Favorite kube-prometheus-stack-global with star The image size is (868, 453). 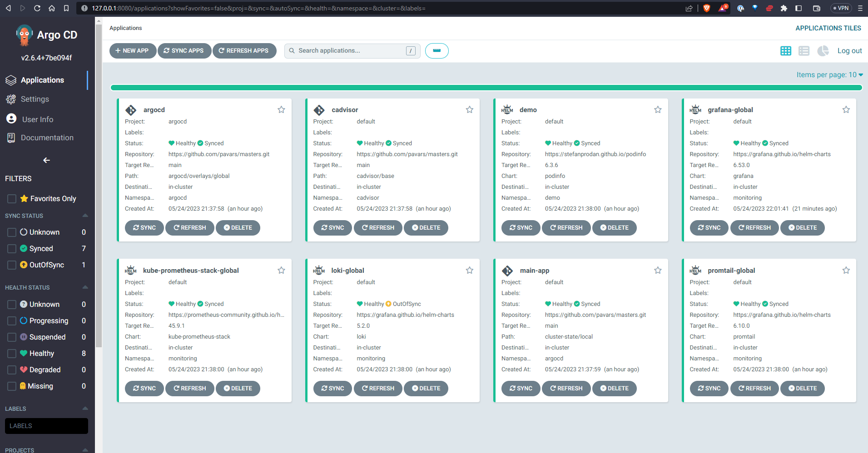click(281, 270)
